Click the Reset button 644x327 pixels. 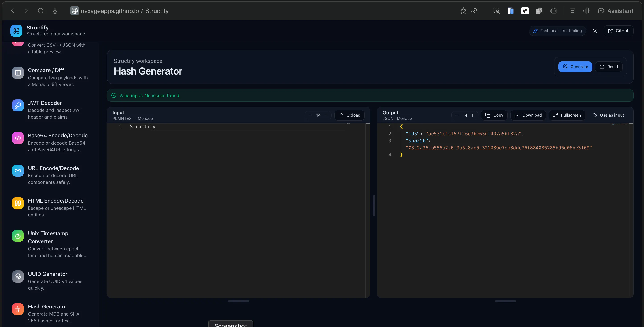608,67
